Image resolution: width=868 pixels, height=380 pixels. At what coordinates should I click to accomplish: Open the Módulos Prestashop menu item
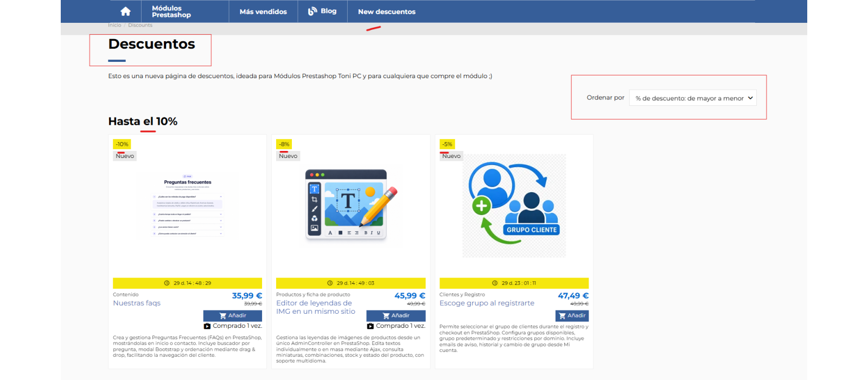point(171,11)
